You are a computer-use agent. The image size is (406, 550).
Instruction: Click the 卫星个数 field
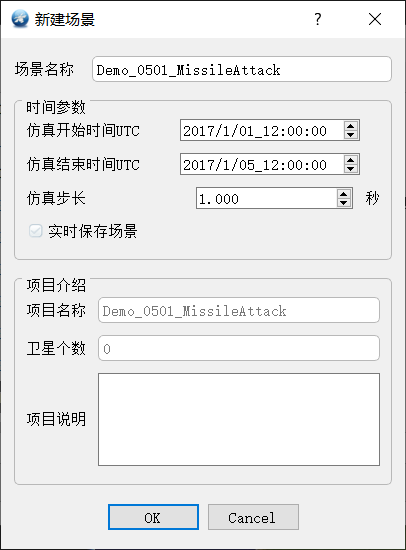(239, 348)
